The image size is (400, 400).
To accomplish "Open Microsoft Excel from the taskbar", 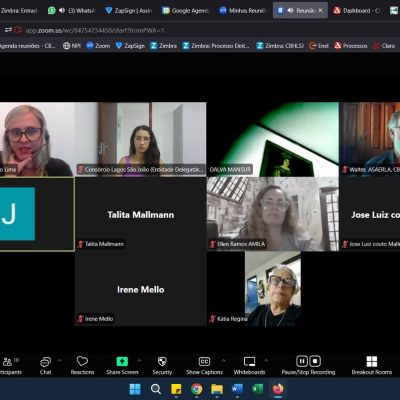I will [x=258, y=389].
